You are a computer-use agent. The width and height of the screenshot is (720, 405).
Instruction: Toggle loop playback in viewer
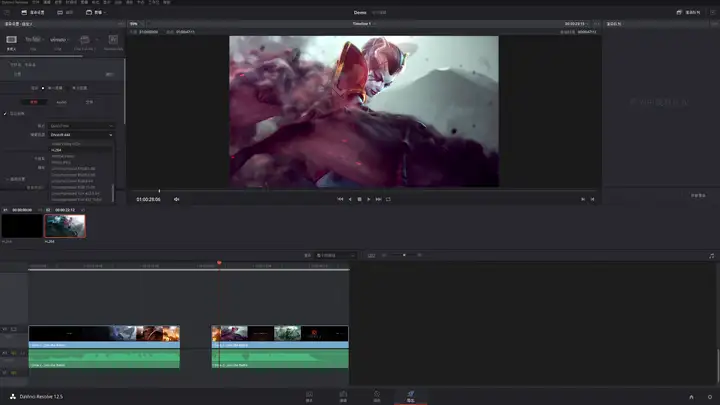tap(388, 199)
